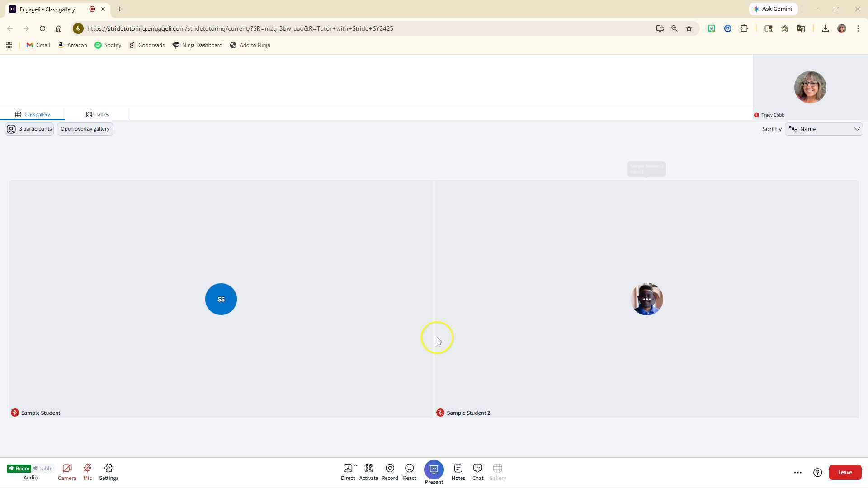Switch audio to Table mode
Viewport: 868px width, 488px height.
[x=43, y=469]
